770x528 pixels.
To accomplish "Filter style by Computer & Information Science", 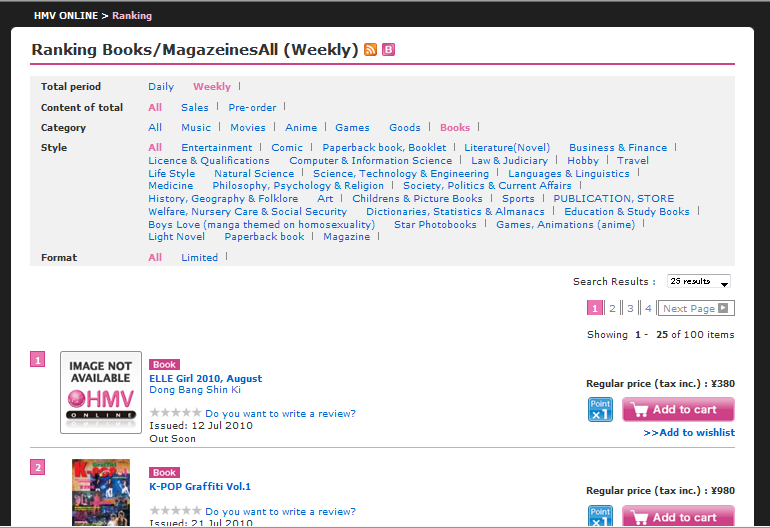I will 370,161.
